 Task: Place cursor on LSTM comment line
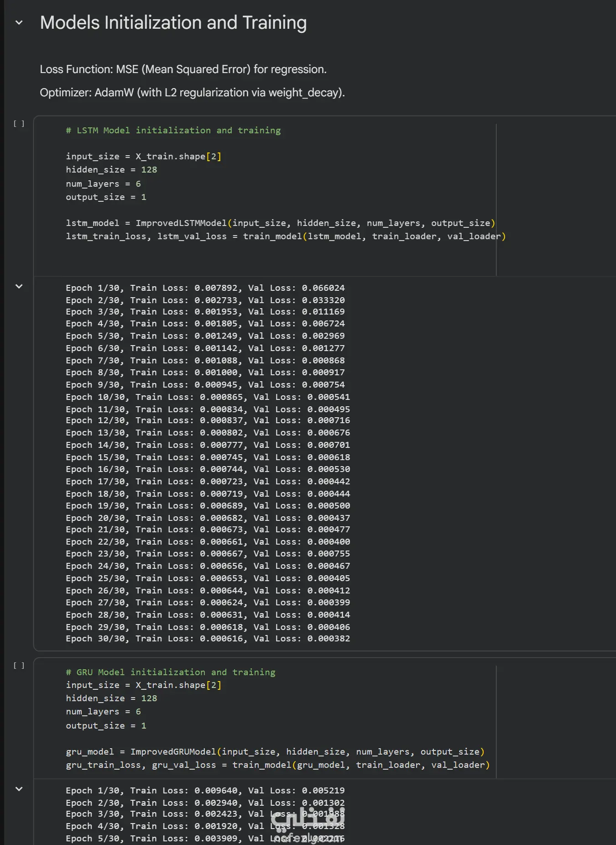pyautogui.click(x=173, y=131)
